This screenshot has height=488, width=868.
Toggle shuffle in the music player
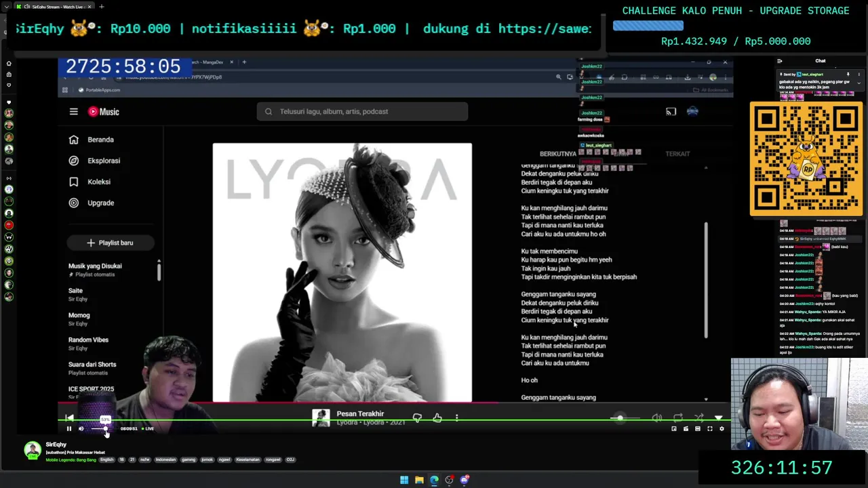698,418
